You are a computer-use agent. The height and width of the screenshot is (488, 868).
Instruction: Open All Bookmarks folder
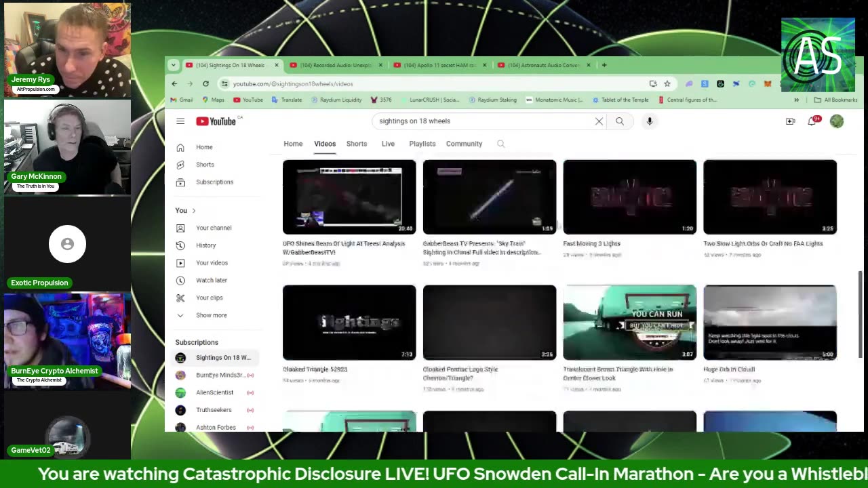[x=835, y=100]
